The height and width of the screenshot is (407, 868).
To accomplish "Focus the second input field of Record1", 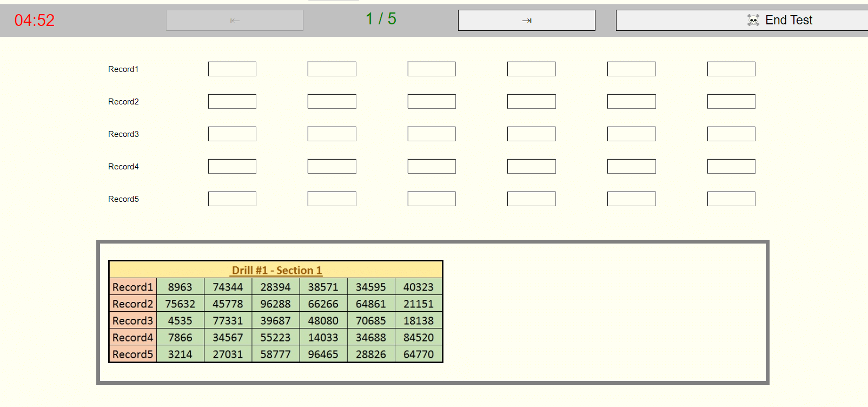I will click(x=332, y=69).
